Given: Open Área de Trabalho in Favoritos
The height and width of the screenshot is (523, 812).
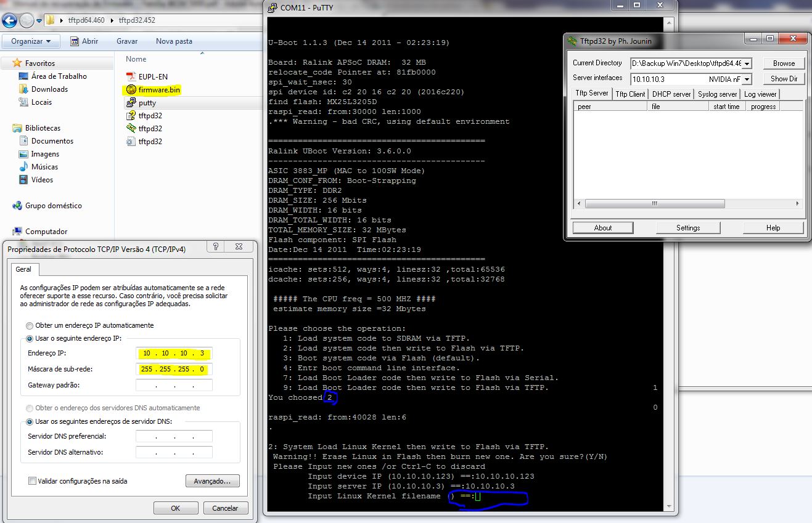Looking at the screenshot, I should click(x=59, y=76).
